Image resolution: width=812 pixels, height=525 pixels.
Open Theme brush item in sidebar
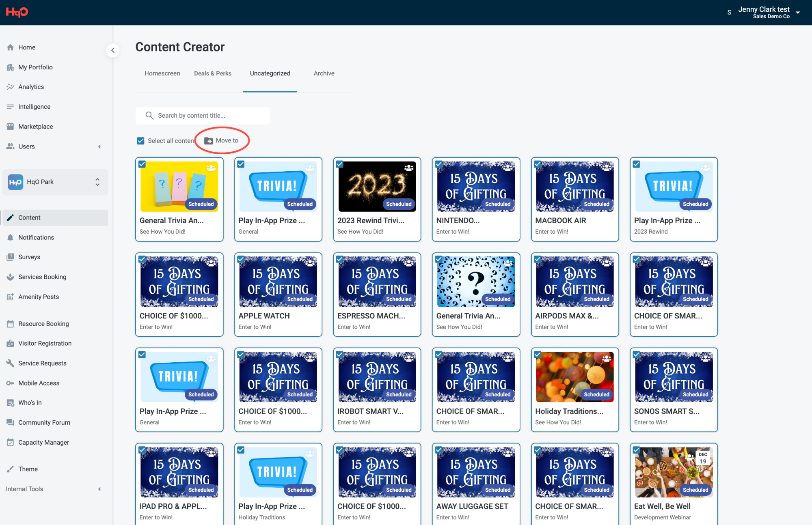[28, 469]
